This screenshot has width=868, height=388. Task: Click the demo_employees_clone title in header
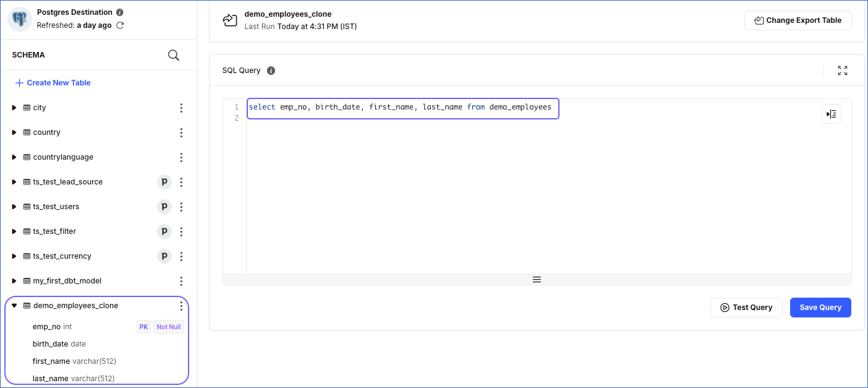(x=288, y=14)
